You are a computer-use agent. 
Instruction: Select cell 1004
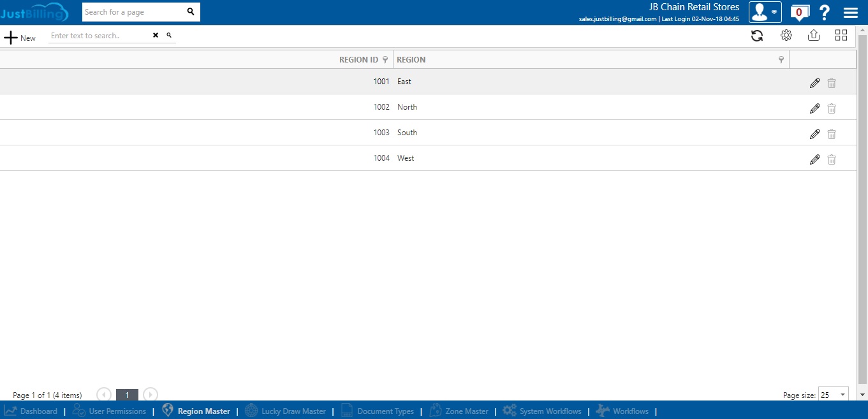(381, 158)
